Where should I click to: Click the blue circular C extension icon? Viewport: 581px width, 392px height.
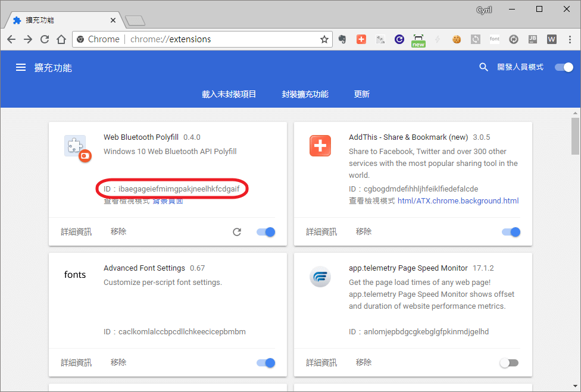coord(399,39)
